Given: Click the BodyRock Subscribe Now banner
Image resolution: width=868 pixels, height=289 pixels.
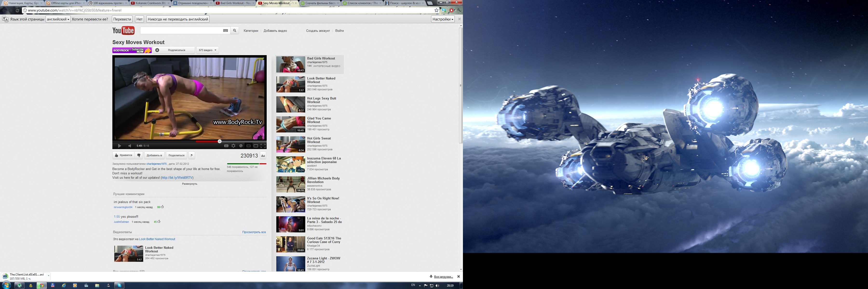Looking at the screenshot, I should point(132,50).
